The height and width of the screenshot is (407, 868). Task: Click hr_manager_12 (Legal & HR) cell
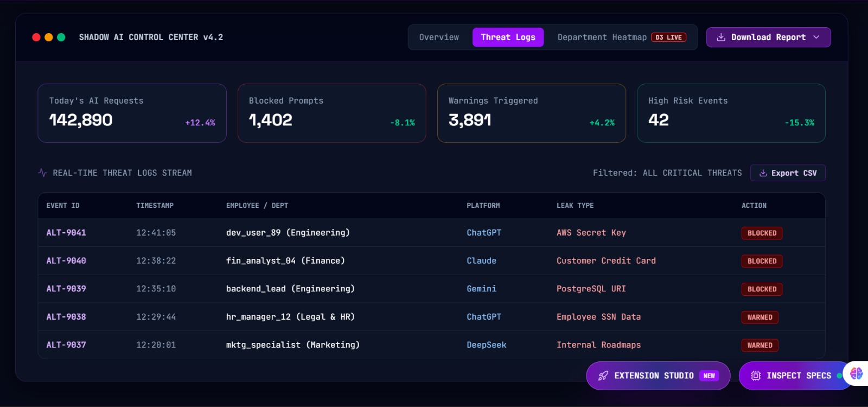point(290,317)
